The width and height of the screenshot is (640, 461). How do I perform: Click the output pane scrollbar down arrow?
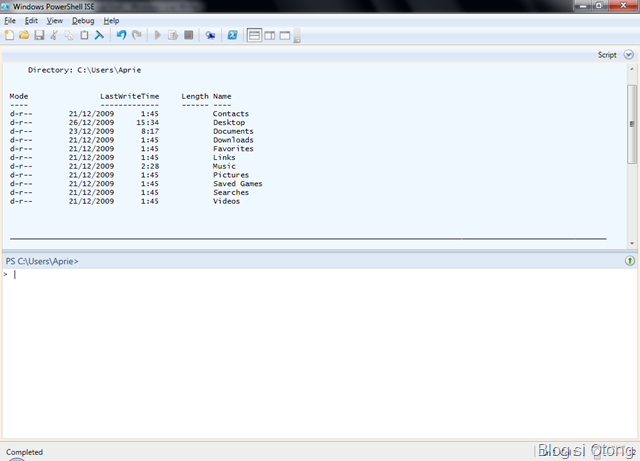(x=632, y=243)
